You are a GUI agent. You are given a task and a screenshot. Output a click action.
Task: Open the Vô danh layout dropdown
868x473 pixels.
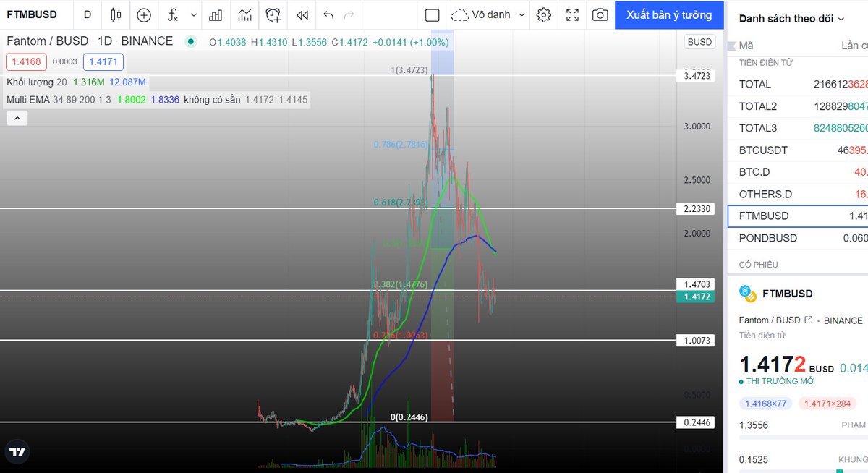pos(488,14)
